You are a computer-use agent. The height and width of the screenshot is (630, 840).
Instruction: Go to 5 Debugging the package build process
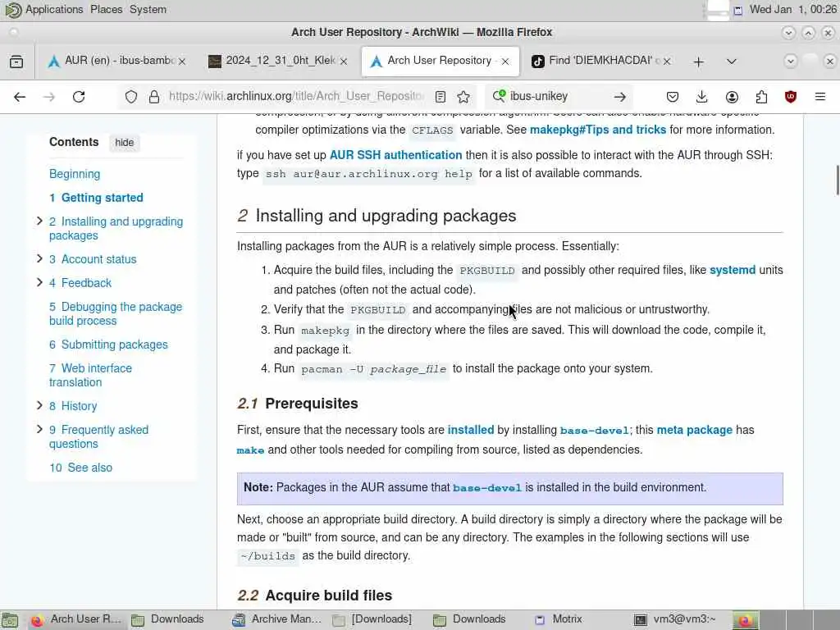pyautogui.click(x=116, y=314)
